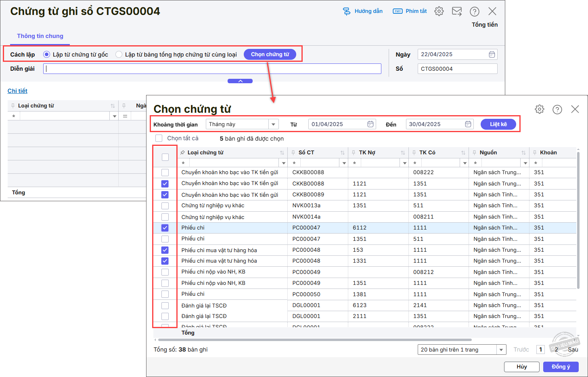Click the Liệt kê button

coord(498,124)
